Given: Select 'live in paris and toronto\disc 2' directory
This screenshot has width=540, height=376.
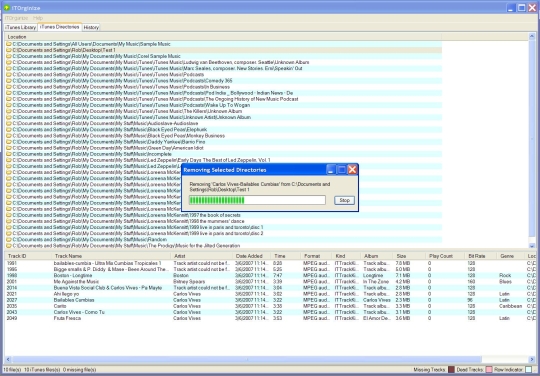Looking at the screenshot, I should tap(223, 233).
